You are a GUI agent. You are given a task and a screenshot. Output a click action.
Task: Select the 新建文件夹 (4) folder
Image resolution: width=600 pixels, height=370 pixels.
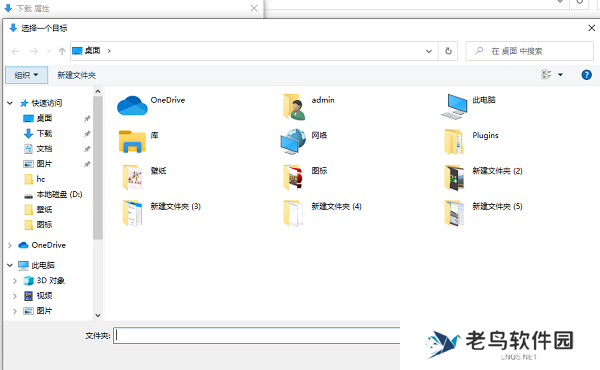point(322,213)
